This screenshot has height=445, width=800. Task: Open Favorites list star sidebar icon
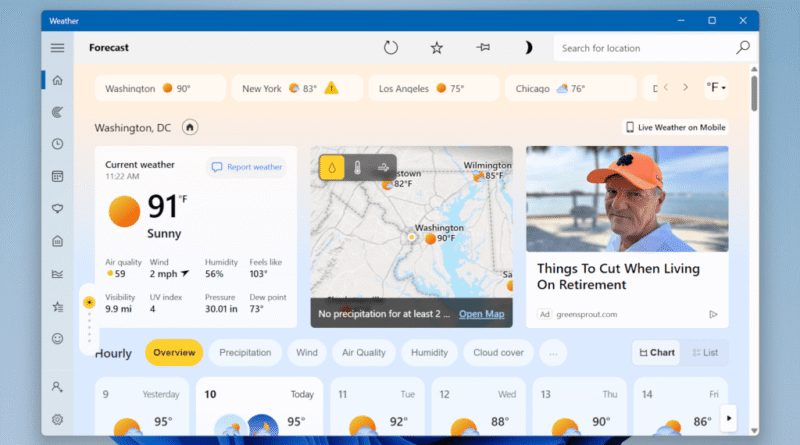[58, 307]
